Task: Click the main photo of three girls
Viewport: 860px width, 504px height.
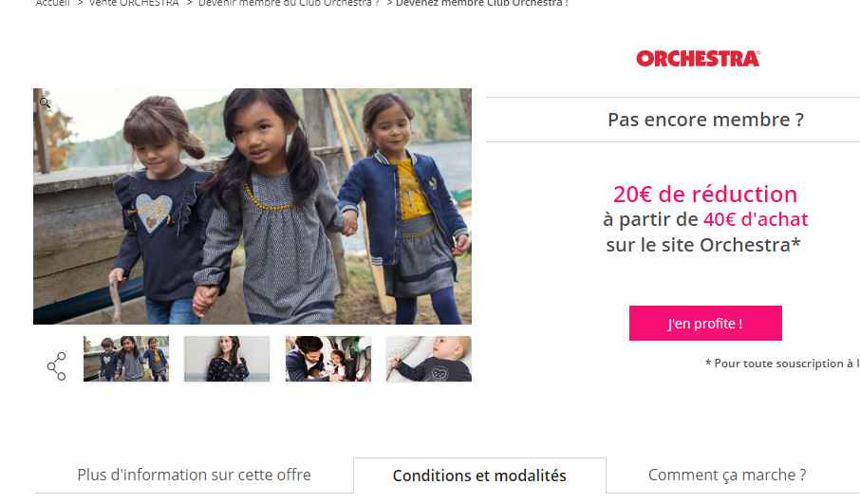Action: [252, 206]
